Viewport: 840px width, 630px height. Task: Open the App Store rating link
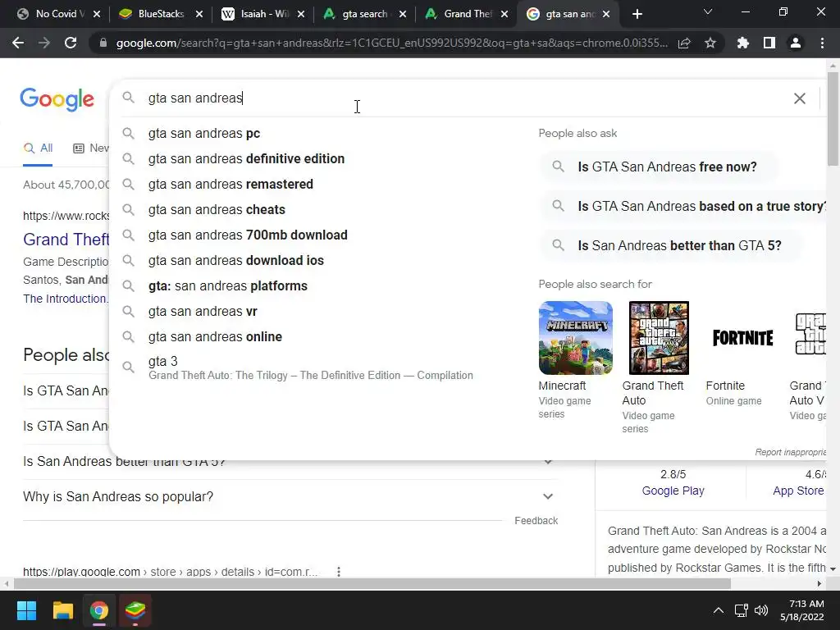[798, 491]
